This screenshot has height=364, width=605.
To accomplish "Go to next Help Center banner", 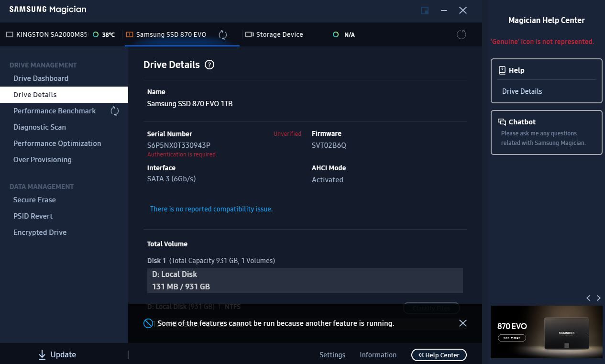I will tap(598, 298).
